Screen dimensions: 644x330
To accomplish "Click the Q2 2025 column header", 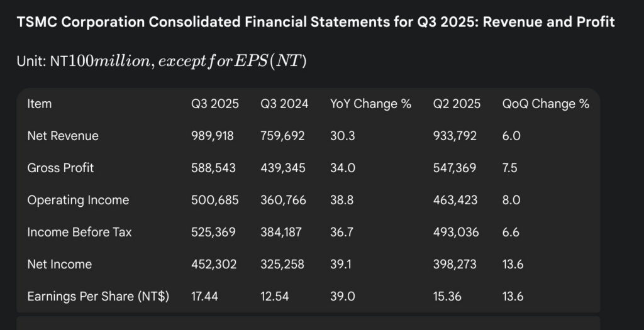I will pyautogui.click(x=457, y=104).
